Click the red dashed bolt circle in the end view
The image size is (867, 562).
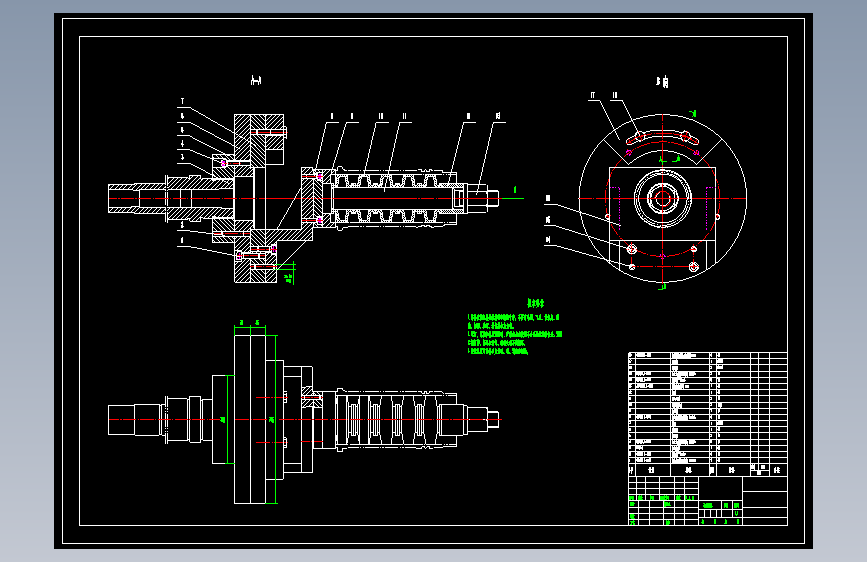click(x=662, y=199)
